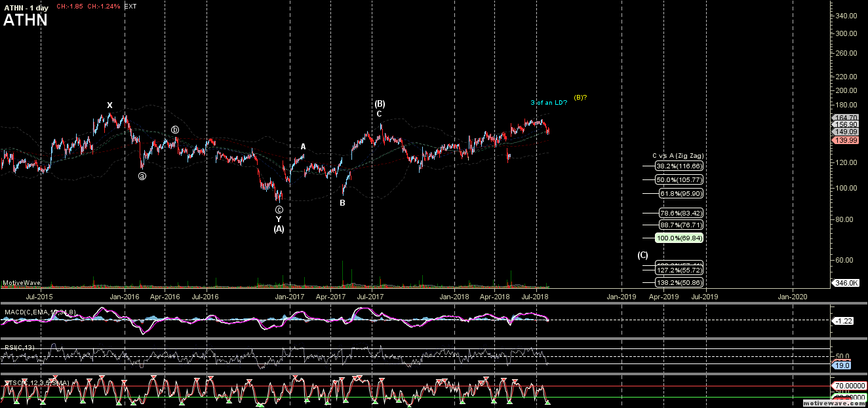
Task: Click the ATHN ticker title
Action: pos(25,20)
